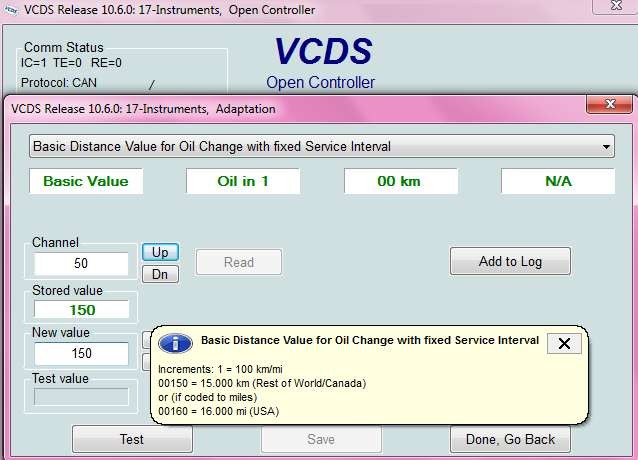Click 'Protocol: CAN' status text

point(59,83)
